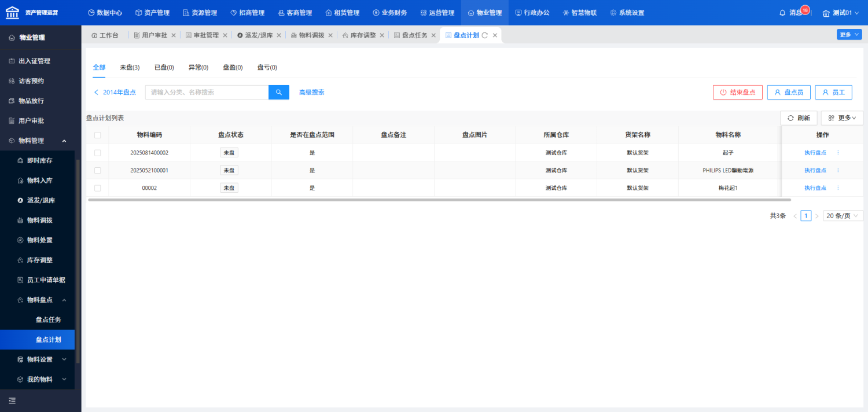868x412 pixels.
Task: Close the 物料调拨 tab
Action: point(330,35)
